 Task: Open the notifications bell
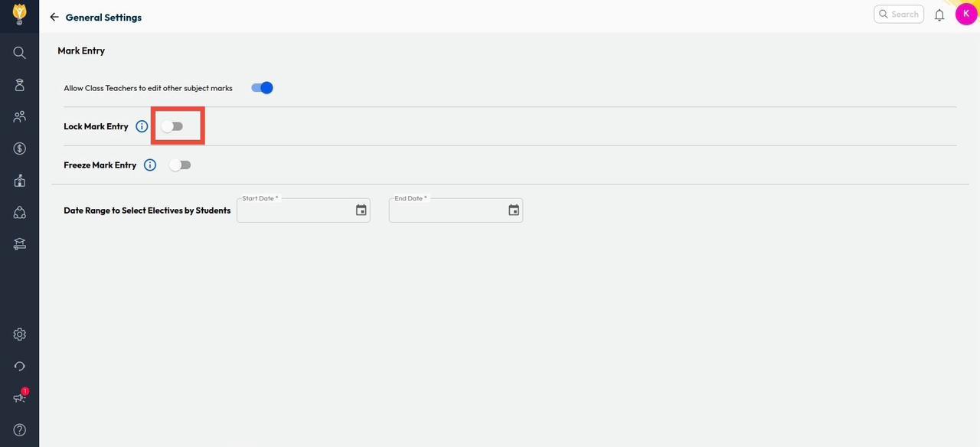(939, 15)
